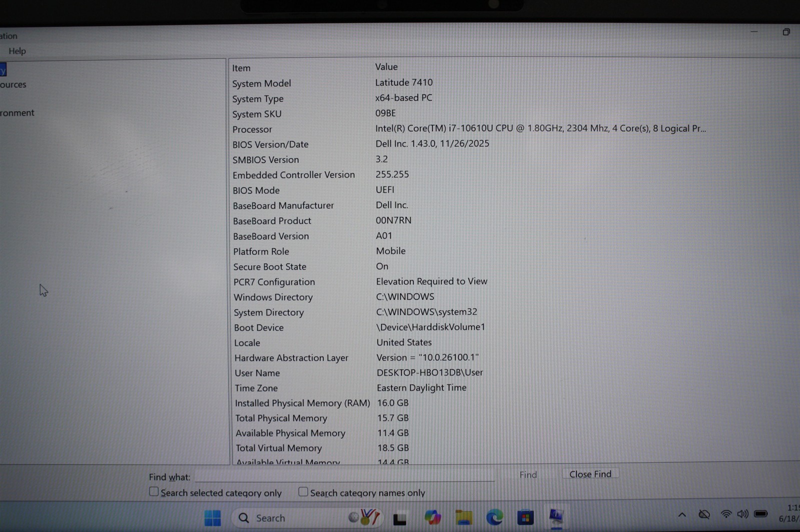Select the Secure Boot State row label
The image size is (800, 532).
tap(270, 267)
